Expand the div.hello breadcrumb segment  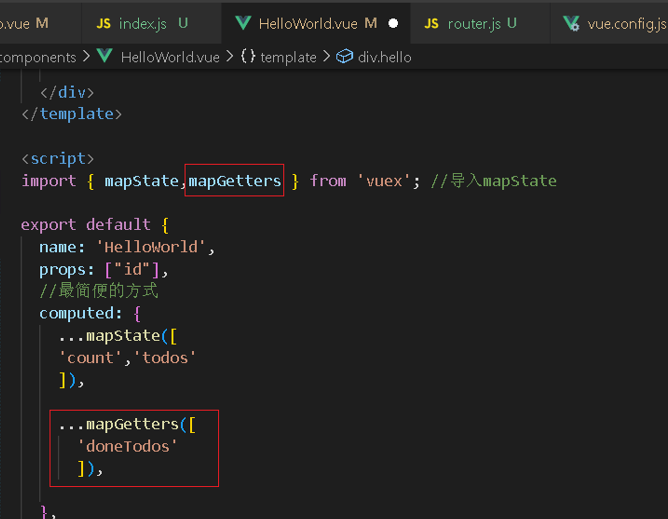[x=384, y=57]
